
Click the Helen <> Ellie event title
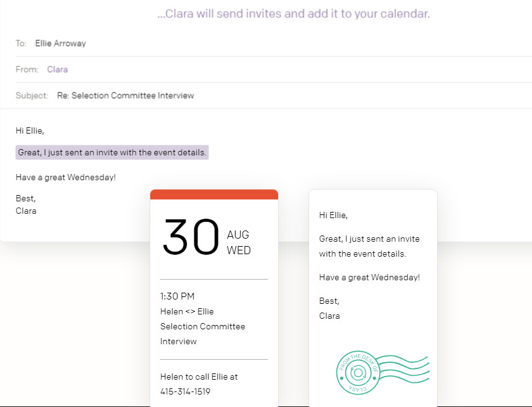click(187, 311)
